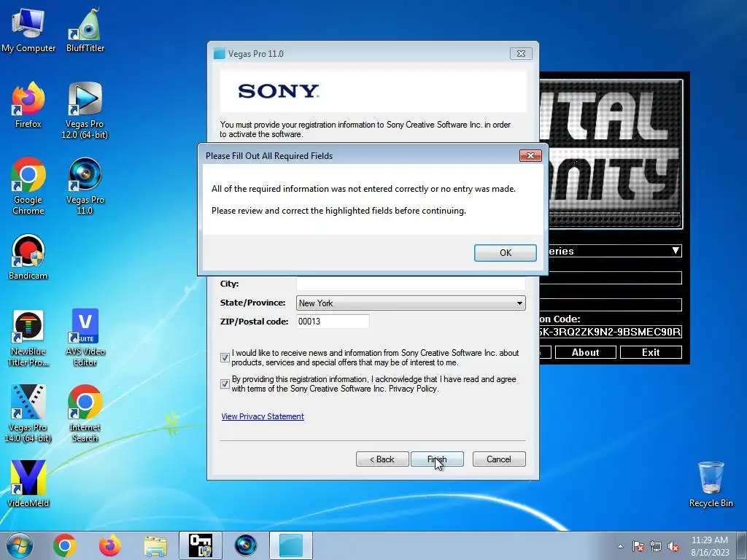Viewport: 747px width, 560px height.
Task: Launch BluffTitler from the desktop
Action: [x=85, y=29]
